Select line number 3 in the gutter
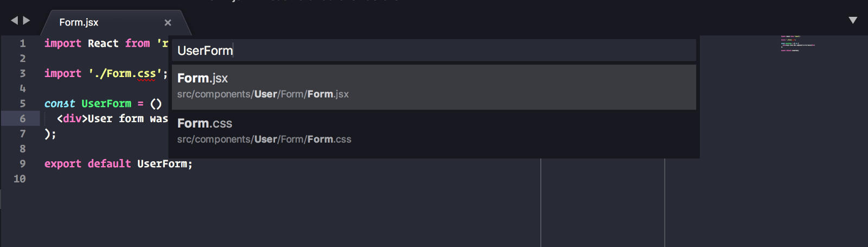This screenshot has height=247, width=868. click(x=23, y=73)
